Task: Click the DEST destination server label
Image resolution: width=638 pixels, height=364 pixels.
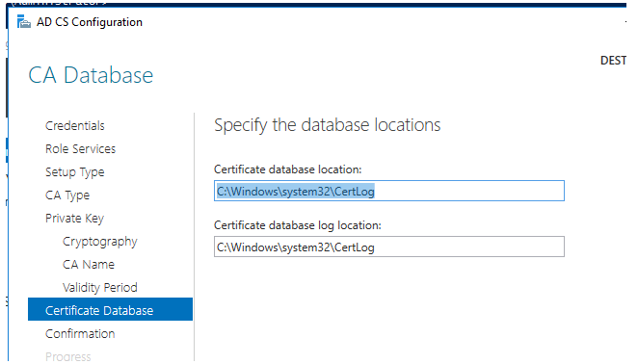Action: coord(613,61)
